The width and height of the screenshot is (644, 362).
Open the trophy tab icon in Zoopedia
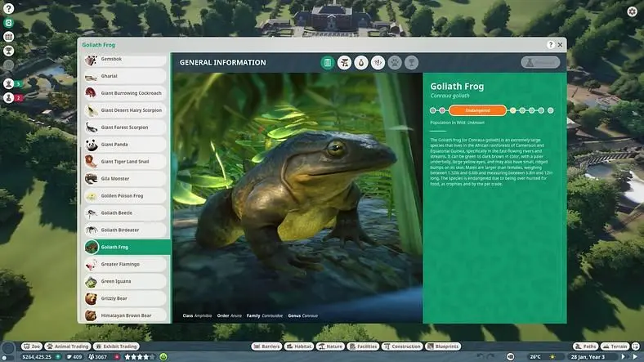tap(411, 63)
